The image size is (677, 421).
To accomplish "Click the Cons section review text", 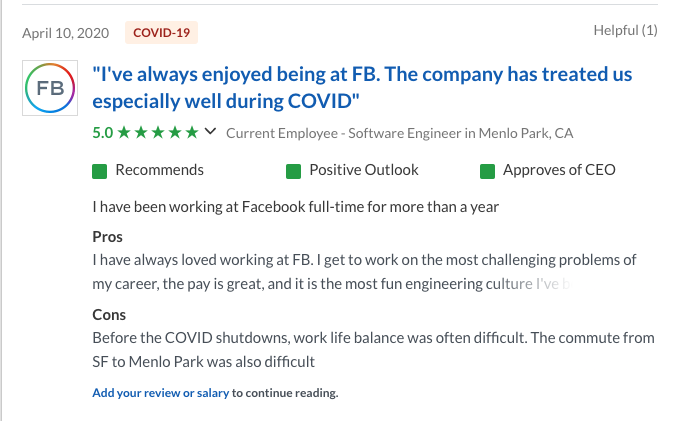I will point(373,350).
